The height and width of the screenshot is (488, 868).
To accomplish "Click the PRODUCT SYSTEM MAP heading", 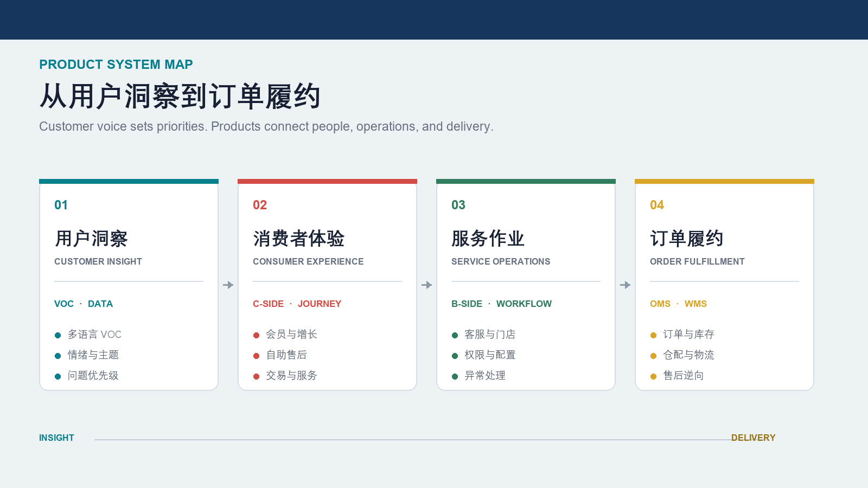I will (x=116, y=65).
